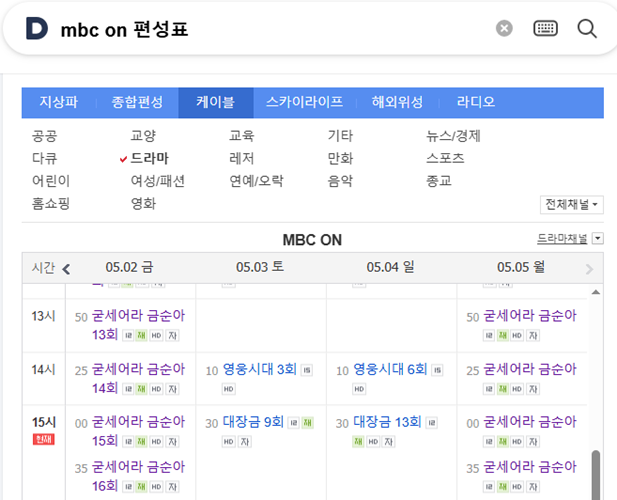Click the schedule vertical scrollbar thumb

[x=596, y=475]
